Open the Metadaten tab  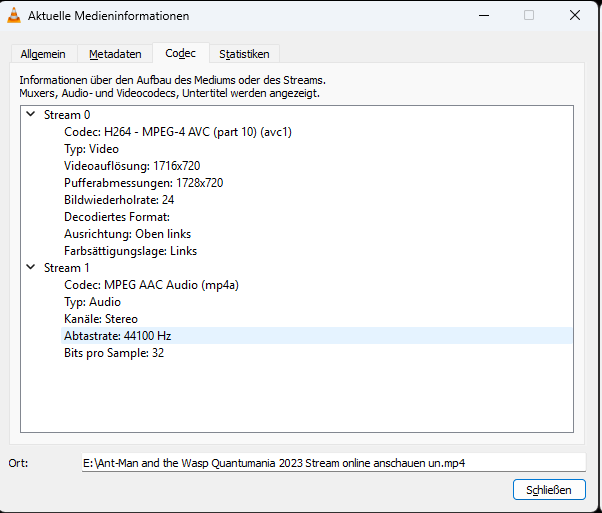click(115, 54)
